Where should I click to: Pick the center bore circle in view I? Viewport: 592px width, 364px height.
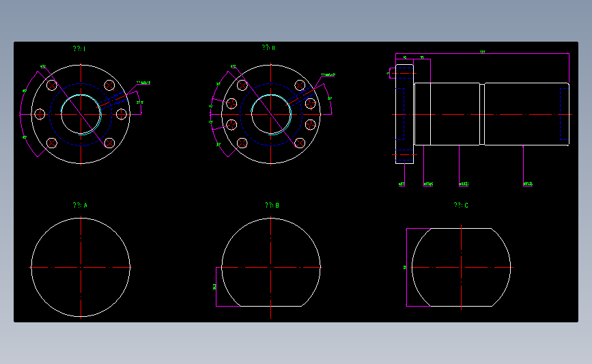coord(81,114)
